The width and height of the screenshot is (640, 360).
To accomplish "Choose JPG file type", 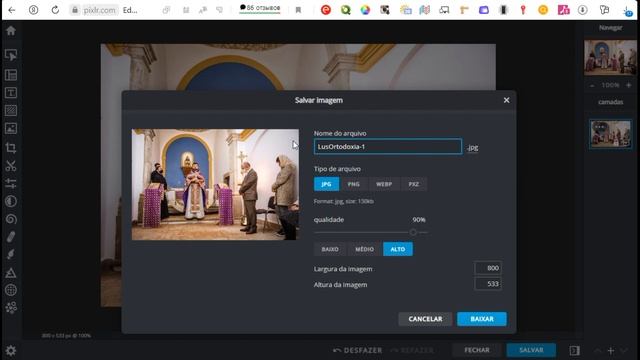I will [326, 184].
